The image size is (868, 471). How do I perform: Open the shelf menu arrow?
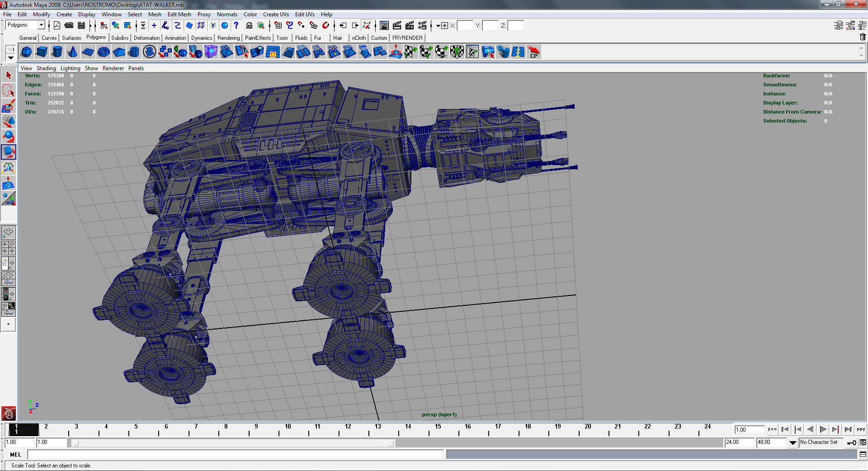pos(10,57)
